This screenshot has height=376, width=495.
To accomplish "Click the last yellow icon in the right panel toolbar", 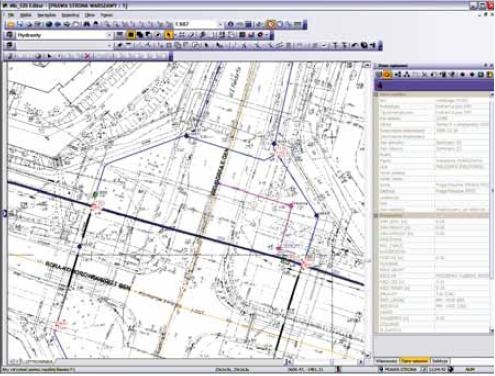I will pos(489,75).
